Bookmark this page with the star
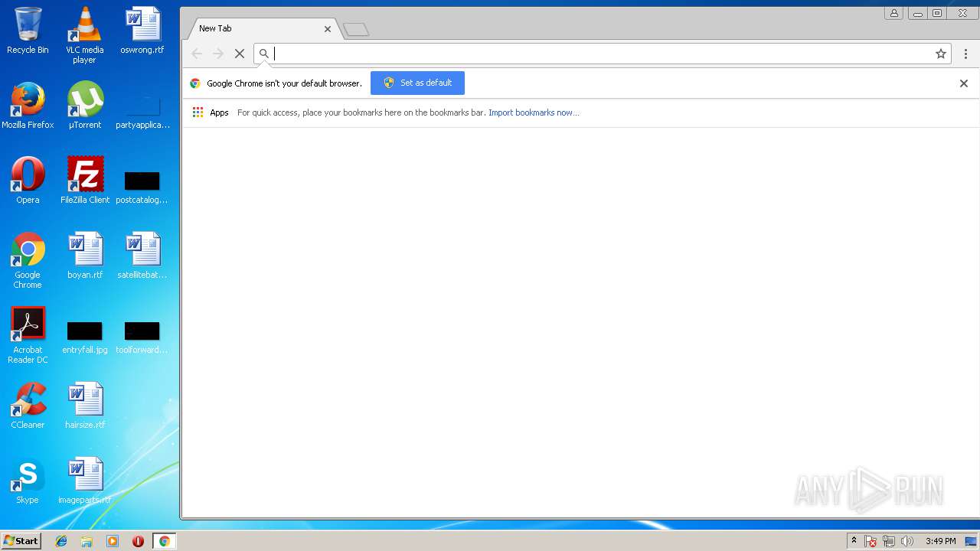The width and height of the screenshot is (980, 551). (941, 54)
